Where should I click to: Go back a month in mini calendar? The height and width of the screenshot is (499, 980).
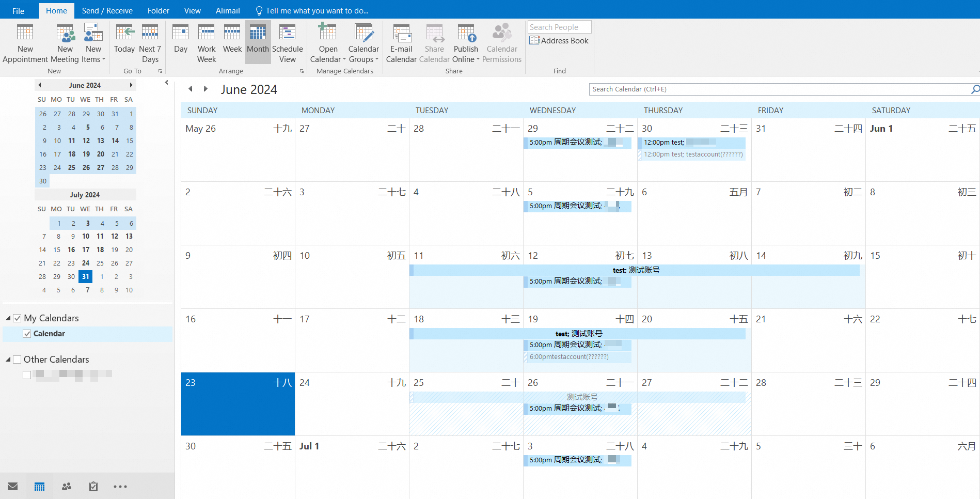[x=40, y=85]
